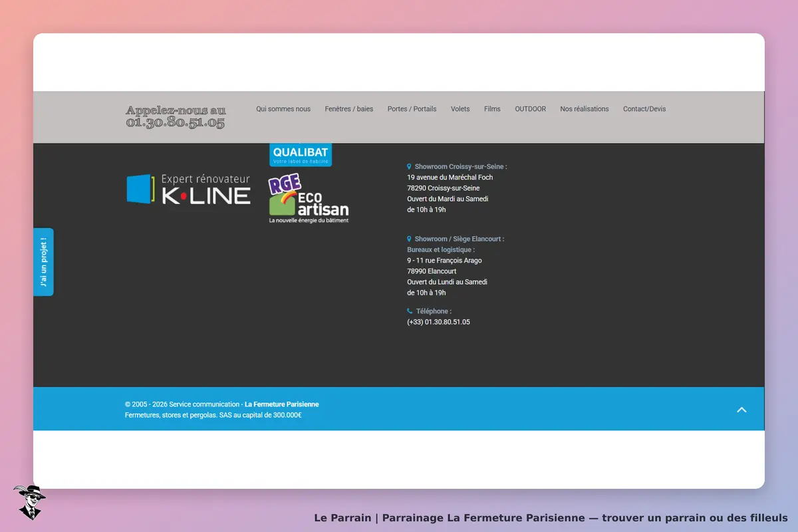Click the Le Parrain gangster avatar icon
This screenshot has height=532, width=798.
29,502
